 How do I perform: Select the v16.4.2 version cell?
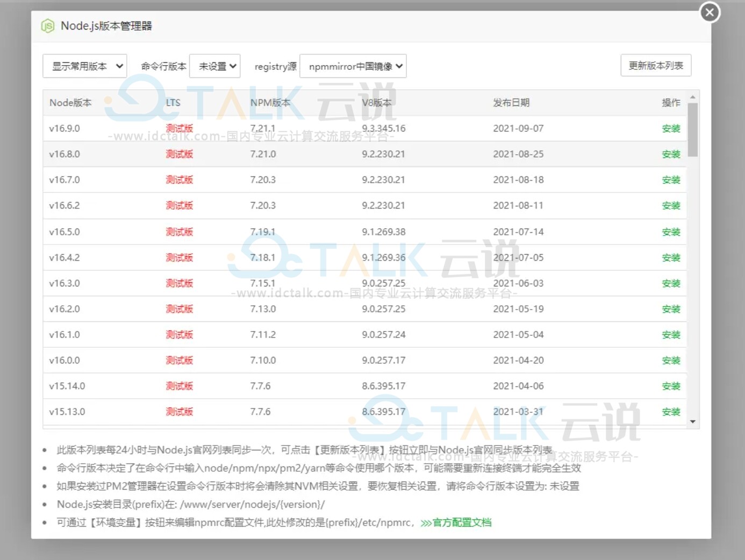65,258
